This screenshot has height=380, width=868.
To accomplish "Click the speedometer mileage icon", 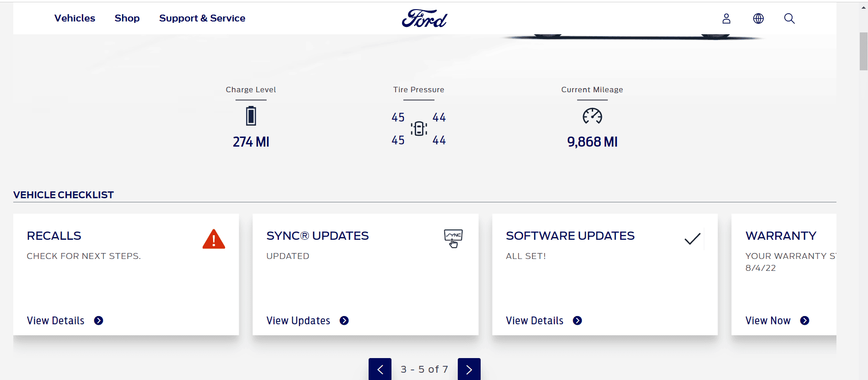I will click(x=592, y=116).
